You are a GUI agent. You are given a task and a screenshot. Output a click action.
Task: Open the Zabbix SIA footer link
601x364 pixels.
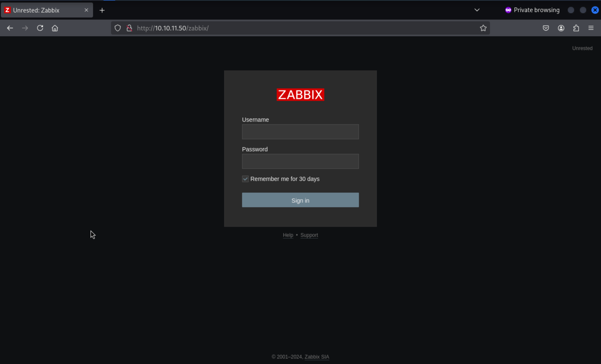[317, 357]
